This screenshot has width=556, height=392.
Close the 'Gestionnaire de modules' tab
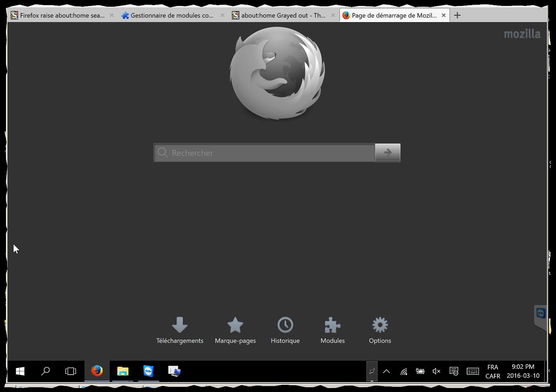click(x=222, y=15)
